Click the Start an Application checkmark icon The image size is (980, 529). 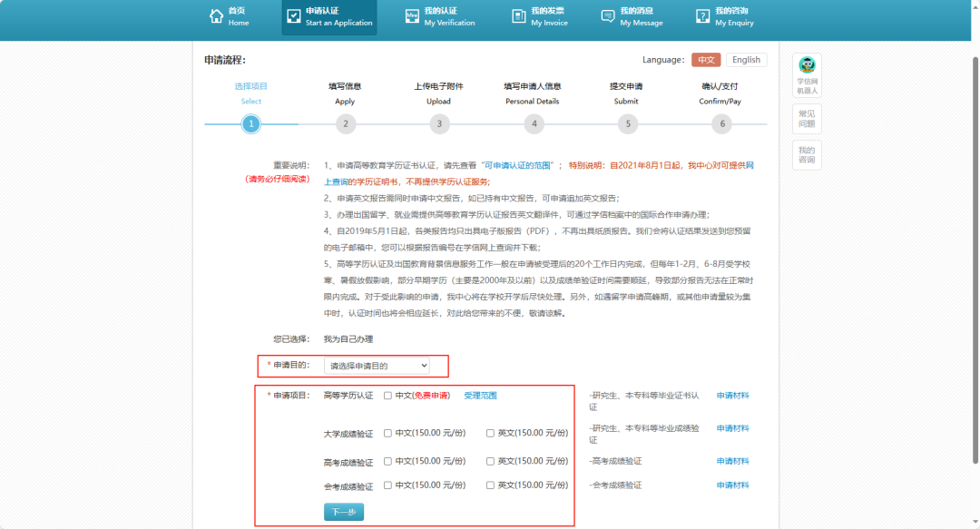[294, 16]
